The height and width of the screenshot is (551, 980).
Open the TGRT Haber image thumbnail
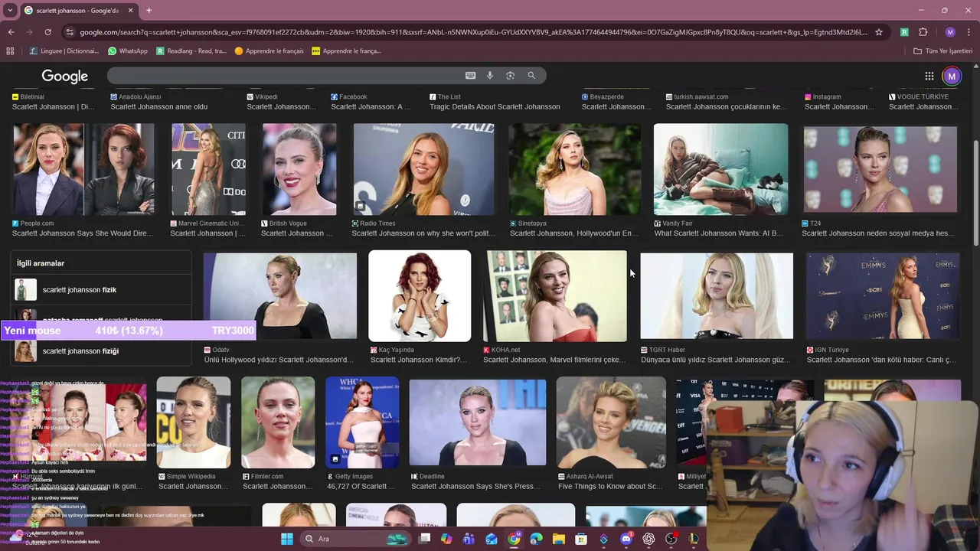coord(717,295)
